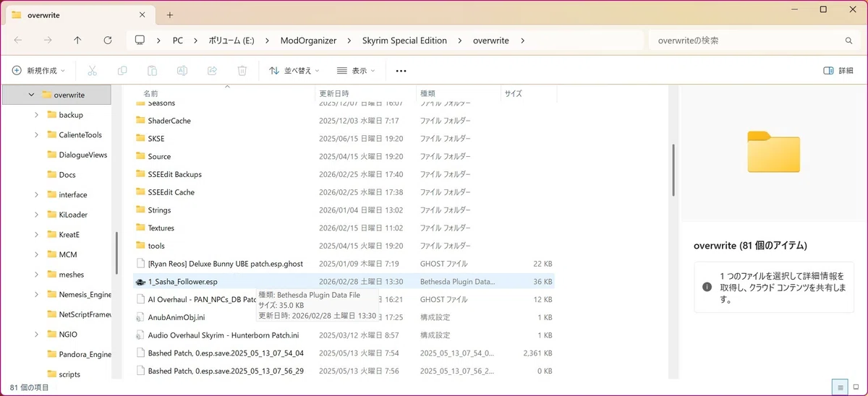Expand the NGIO tree node
This screenshot has width=868, height=396.
tap(37, 335)
